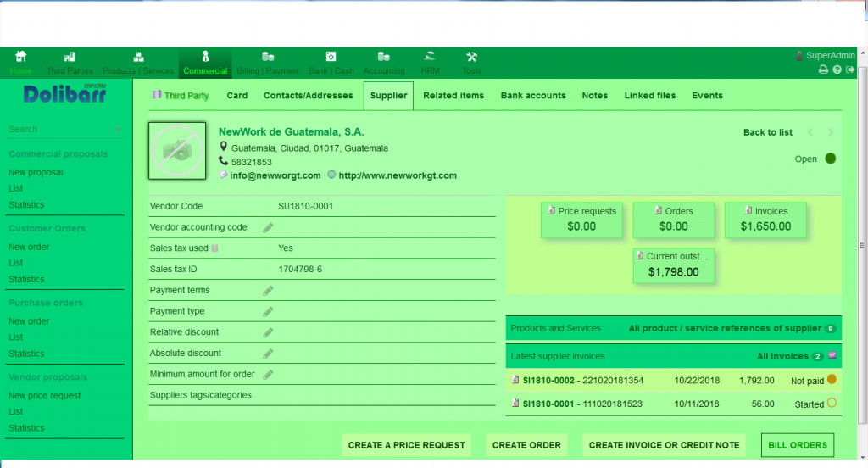Click the Create Order button
Screen dimensions: 868x468
point(526,445)
